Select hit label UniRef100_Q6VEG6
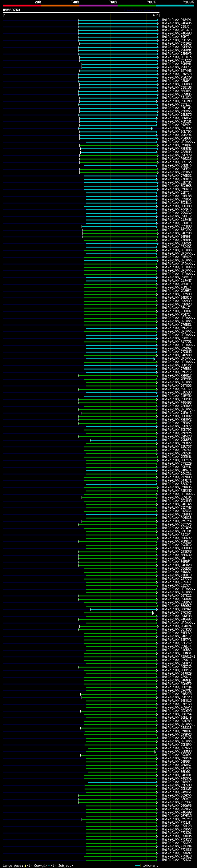Screen dimensions: 197x868 (176, 497)
